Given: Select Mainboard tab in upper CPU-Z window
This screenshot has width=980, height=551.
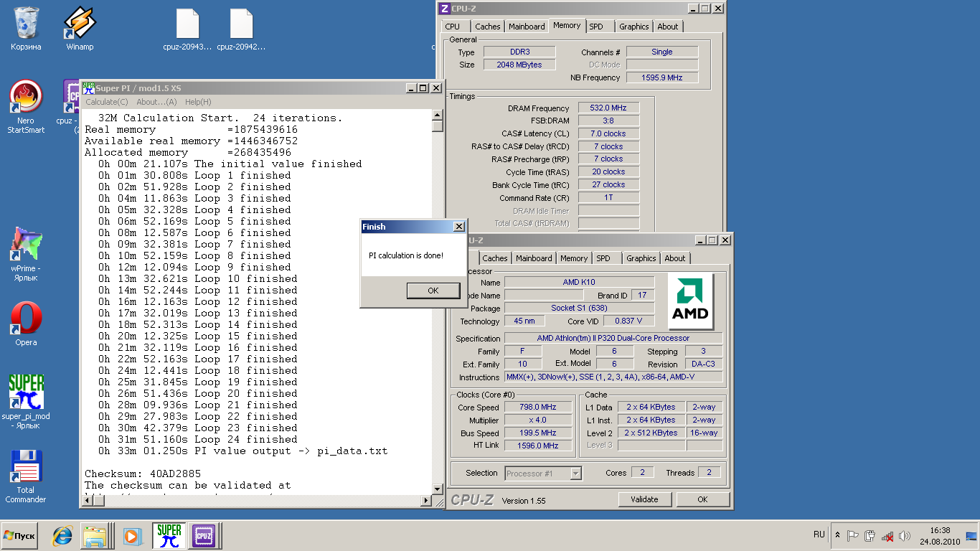Looking at the screenshot, I should (x=527, y=27).
